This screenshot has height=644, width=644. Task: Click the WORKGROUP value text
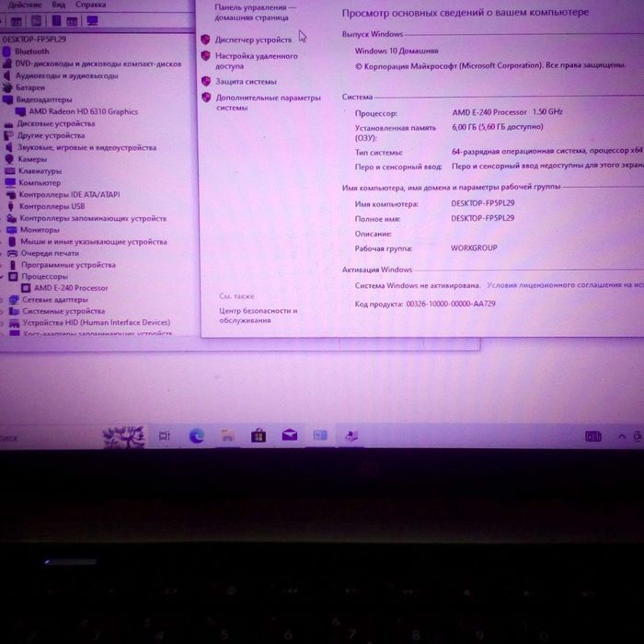[474, 247]
